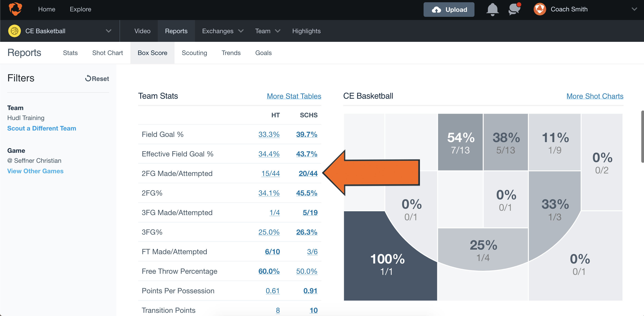Reset the filters
Screen dimensions: 644x316
pyautogui.click(x=97, y=79)
